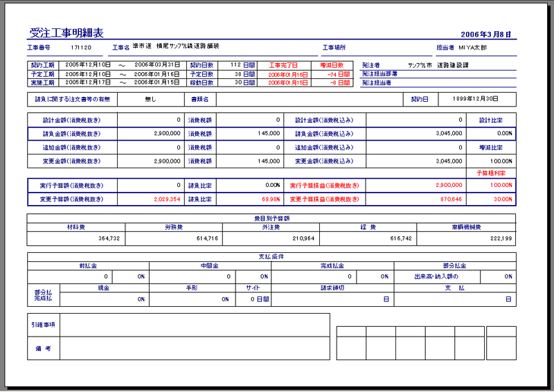
Task: Click the person in charge MIYA太郎
Action: 472,47
